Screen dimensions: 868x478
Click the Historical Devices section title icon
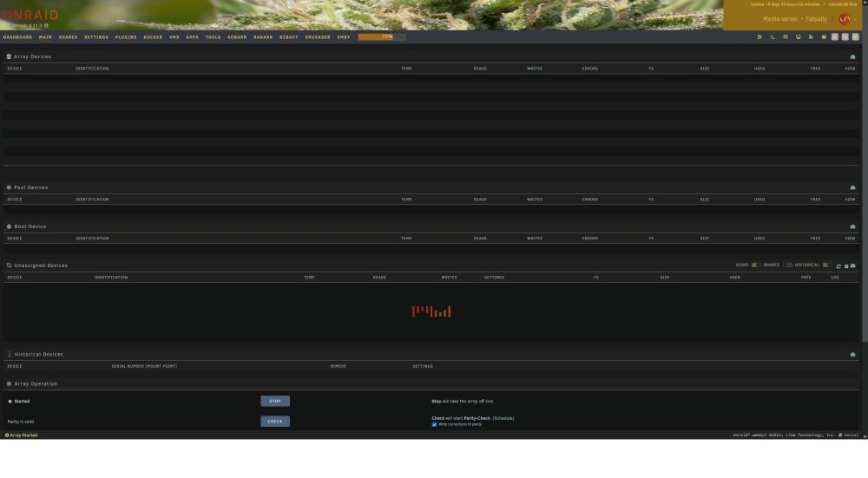(9, 354)
